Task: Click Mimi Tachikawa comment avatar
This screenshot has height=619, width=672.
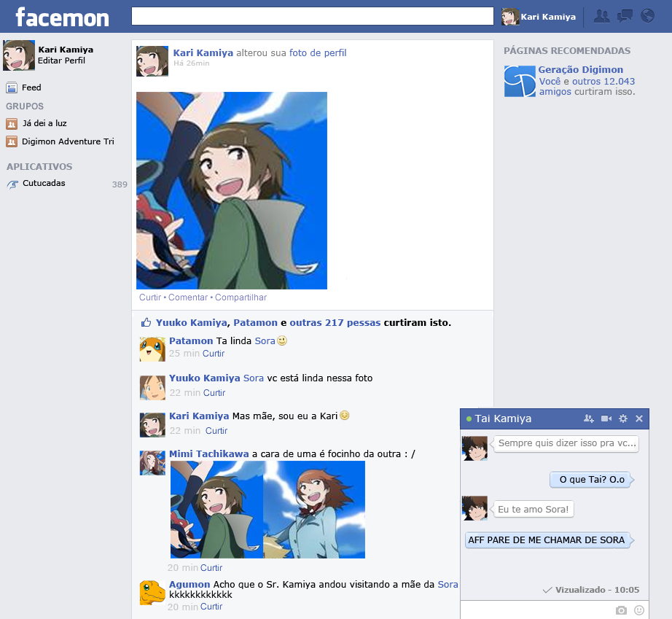Action: [152, 462]
